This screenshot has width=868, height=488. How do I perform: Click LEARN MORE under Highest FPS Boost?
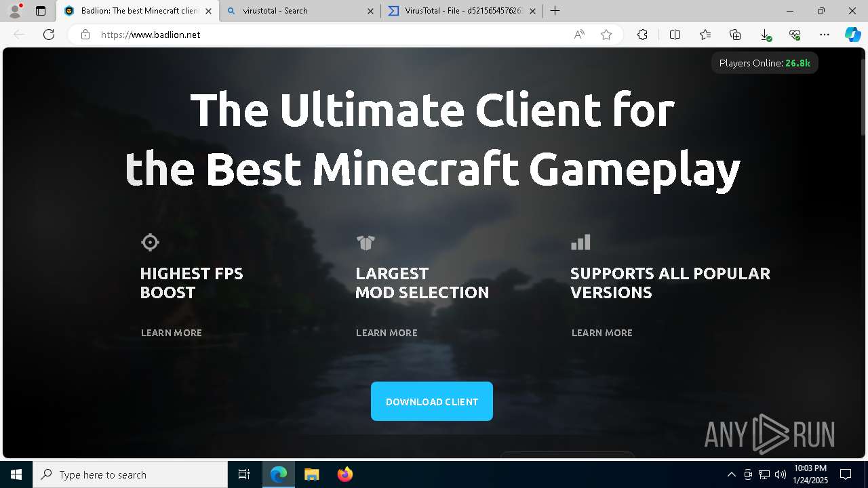pos(172,333)
